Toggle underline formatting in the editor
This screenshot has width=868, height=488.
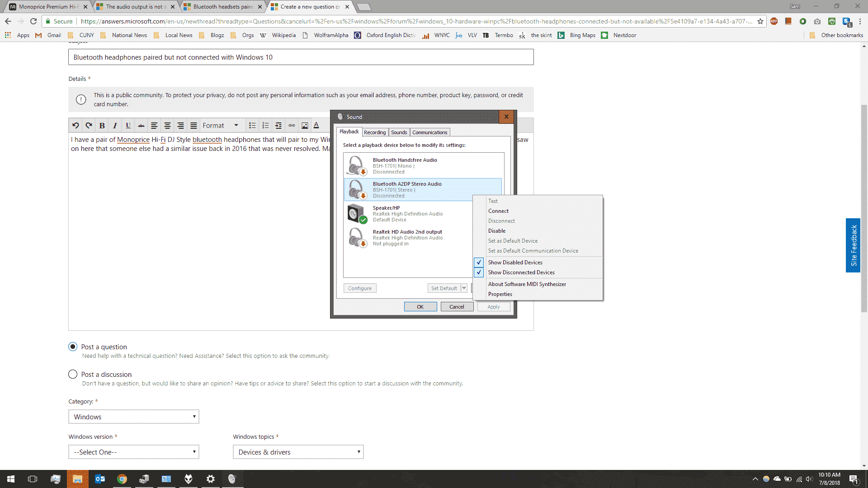[128, 126]
